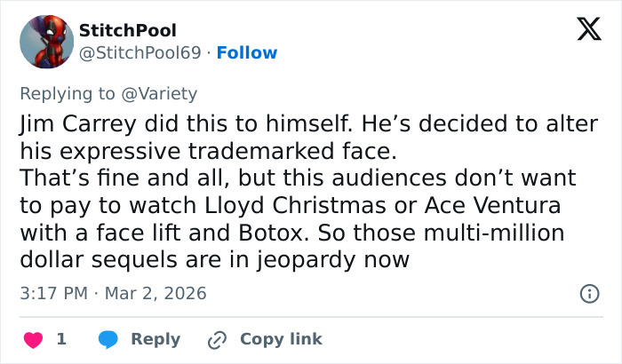Click the chain link icon

217,339
